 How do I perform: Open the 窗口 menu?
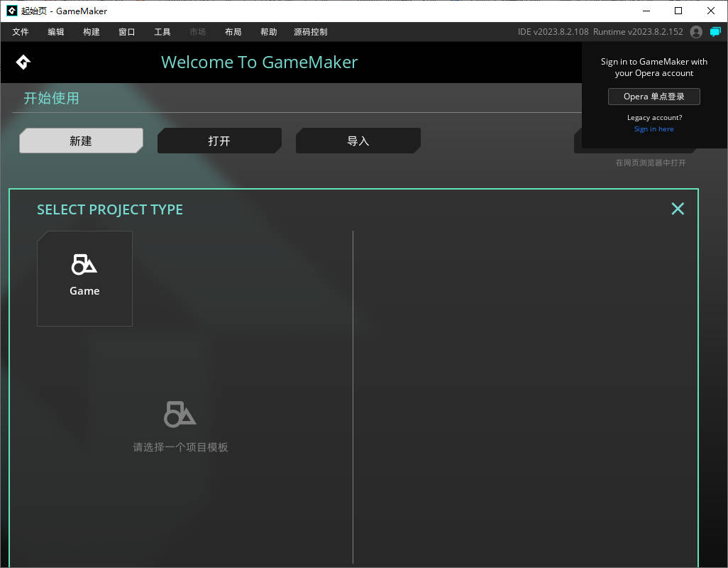coord(127,31)
